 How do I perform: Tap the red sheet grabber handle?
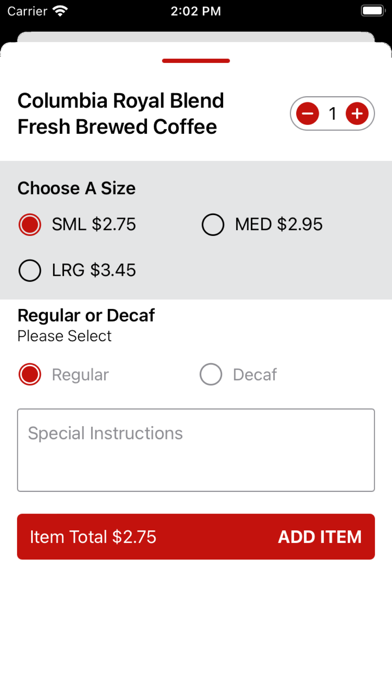pyautogui.click(x=196, y=60)
